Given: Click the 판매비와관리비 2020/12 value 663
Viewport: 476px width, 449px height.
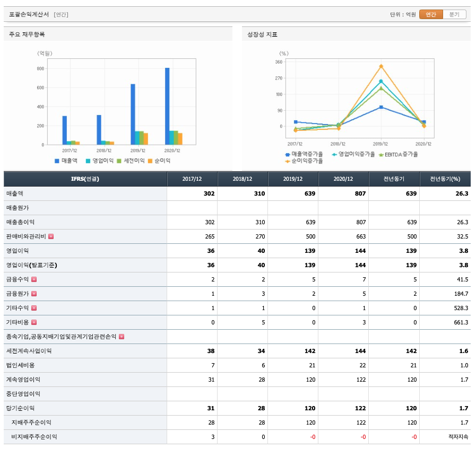Looking at the screenshot, I should pyautogui.click(x=361, y=236).
